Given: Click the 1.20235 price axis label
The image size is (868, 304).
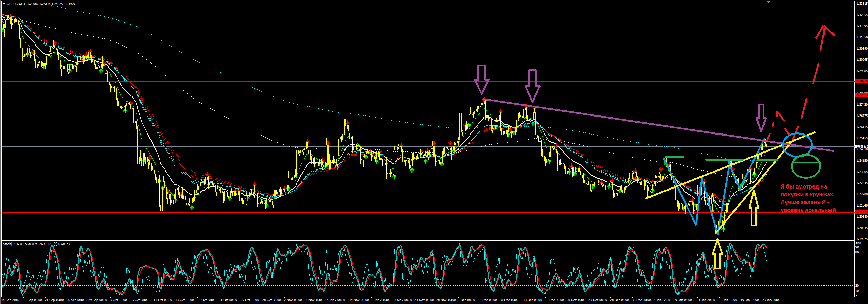Looking at the screenshot, I should pyautogui.click(x=862, y=228).
